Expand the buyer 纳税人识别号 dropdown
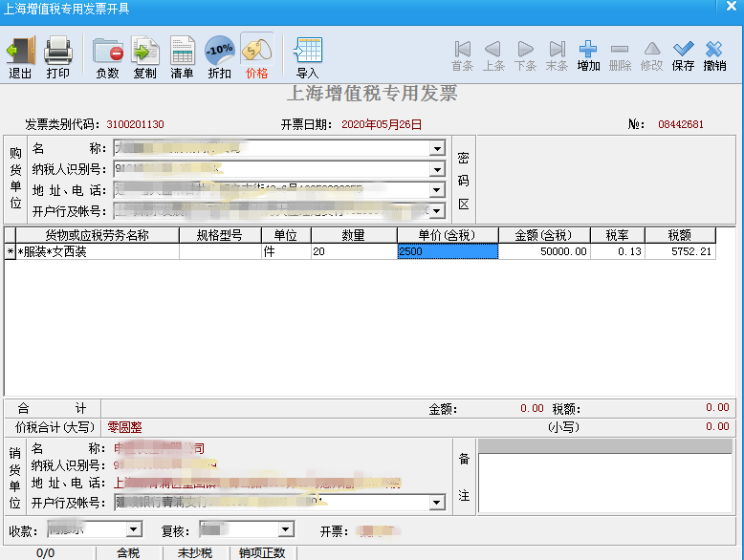 [437, 169]
